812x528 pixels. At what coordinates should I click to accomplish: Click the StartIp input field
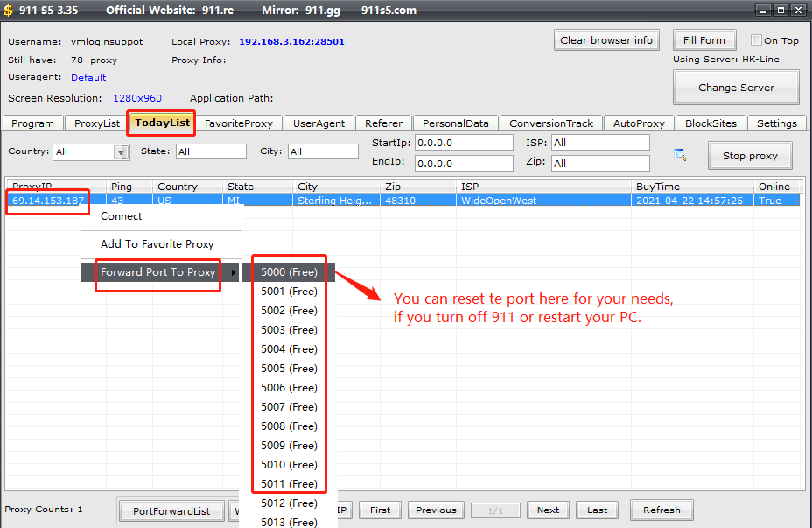[464, 143]
